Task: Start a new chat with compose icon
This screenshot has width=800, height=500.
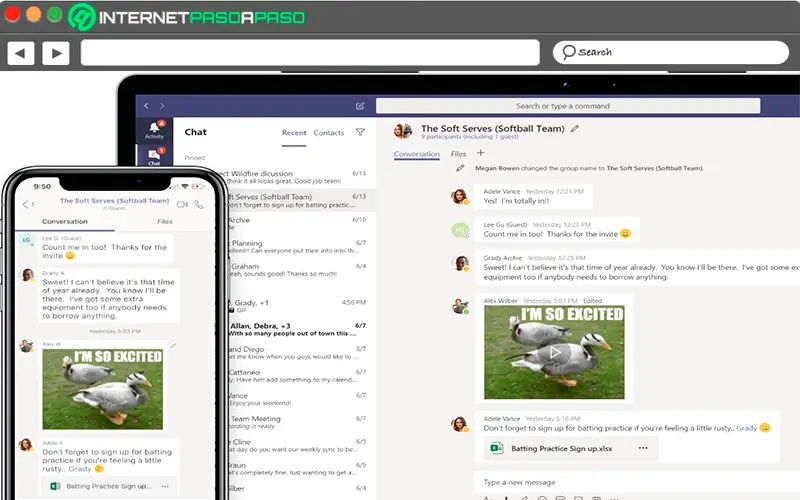Action: pos(360,106)
